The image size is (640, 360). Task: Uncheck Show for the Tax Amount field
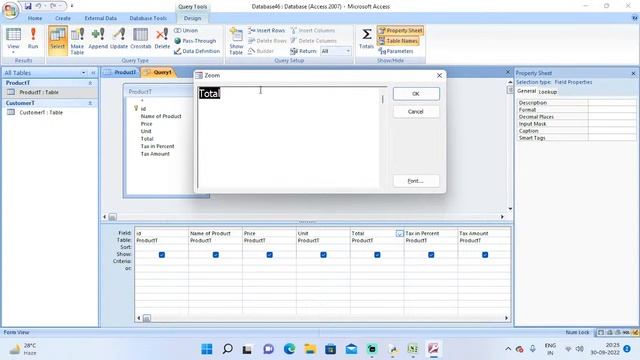485,255
